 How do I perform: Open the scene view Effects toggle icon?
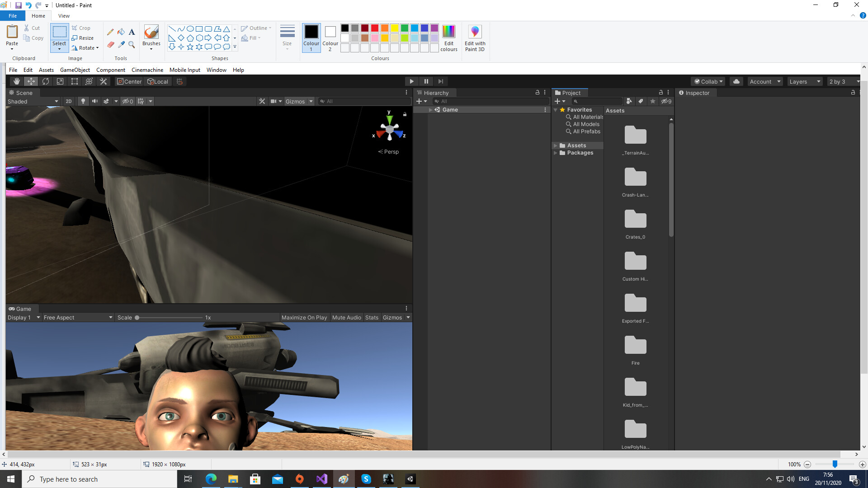point(107,101)
